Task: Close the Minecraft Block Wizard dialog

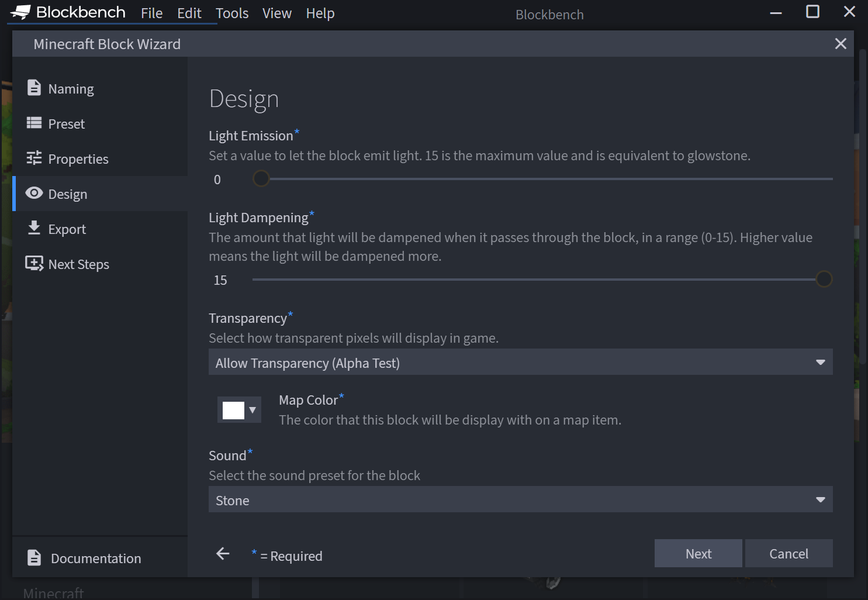Action: click(841, 44)
